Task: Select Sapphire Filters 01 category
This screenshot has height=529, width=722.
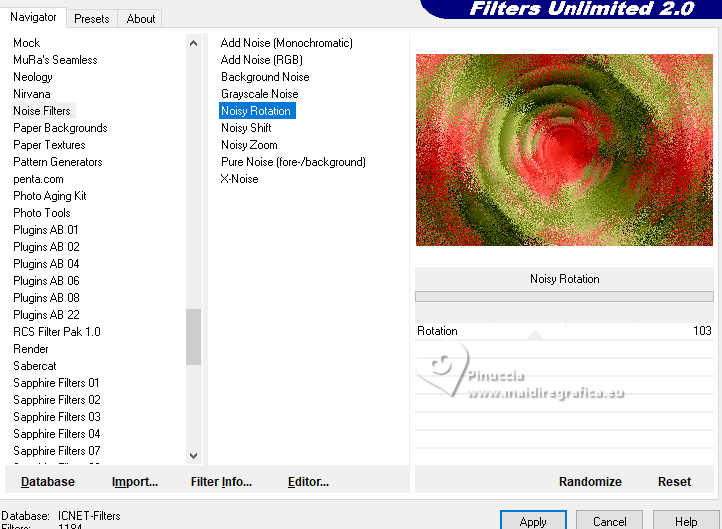Action: (56, 383)
